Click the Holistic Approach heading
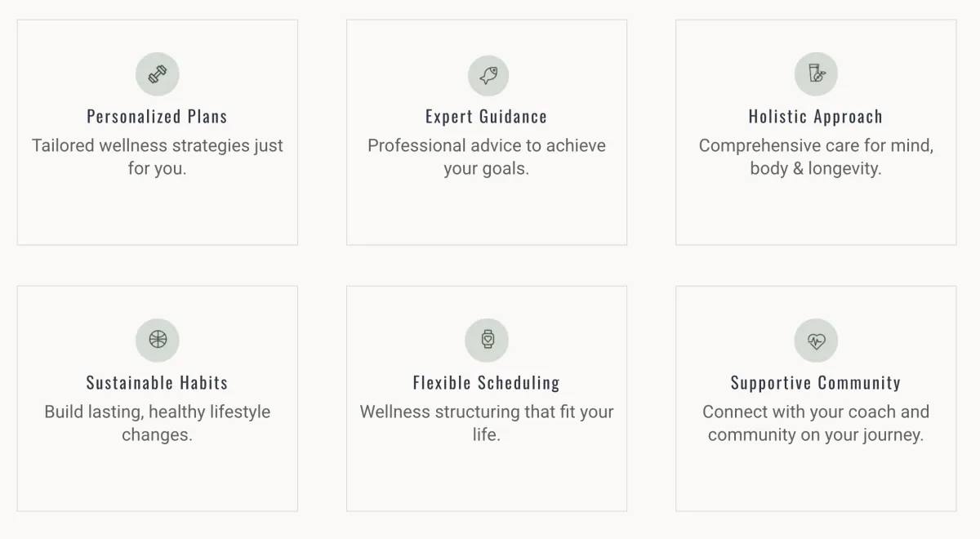980x539 pixels. coord(816,117)
